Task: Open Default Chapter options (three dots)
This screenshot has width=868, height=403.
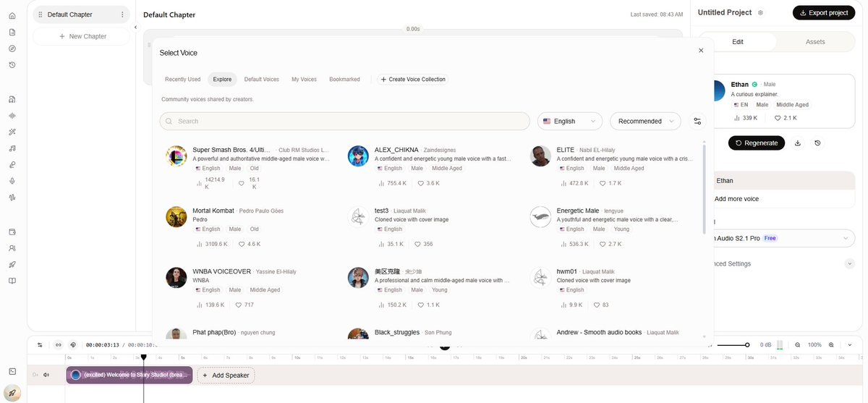Action: [x=122, y=14]
